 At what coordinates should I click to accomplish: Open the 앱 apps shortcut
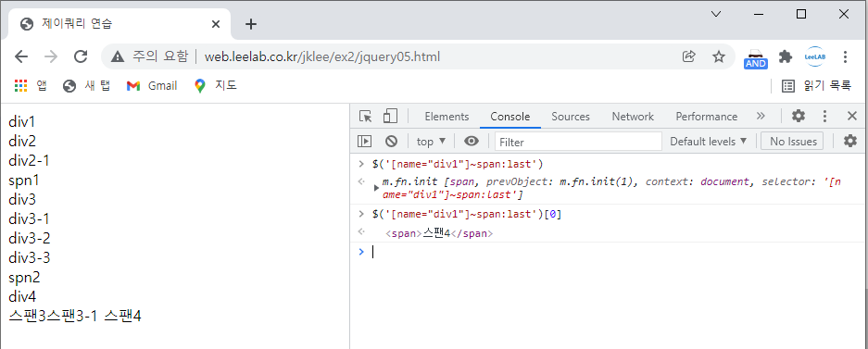pos(31,86)
